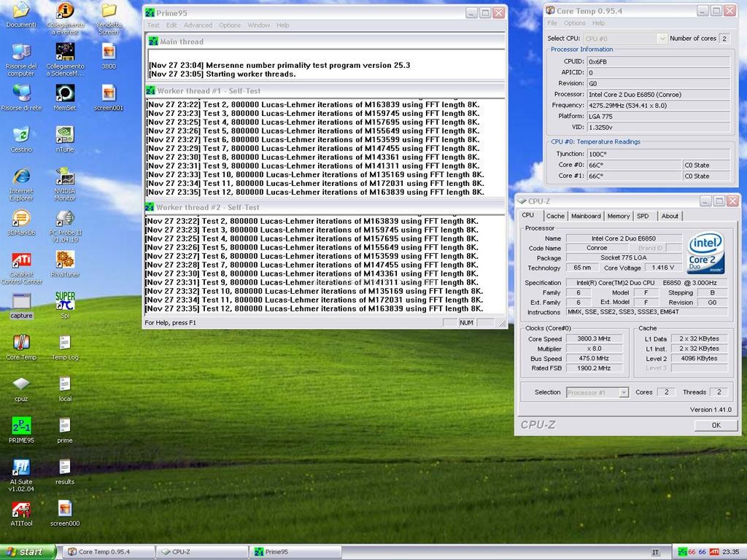747x560 pixels.
Task: Open Risorse di rete icon
Action: click(x=21, y=98)
